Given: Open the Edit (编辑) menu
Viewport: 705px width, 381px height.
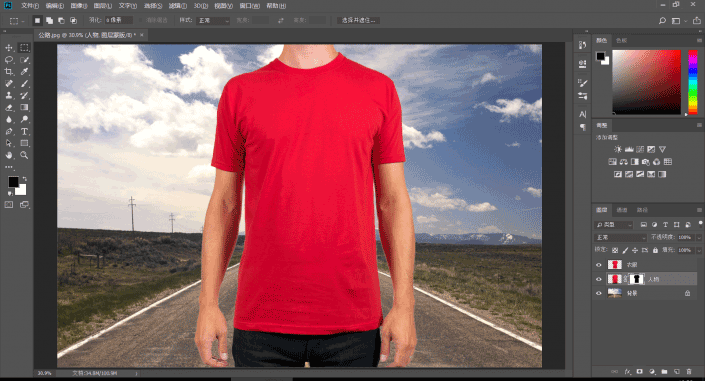Looking at the screenshot, I should tap(54, 6).
